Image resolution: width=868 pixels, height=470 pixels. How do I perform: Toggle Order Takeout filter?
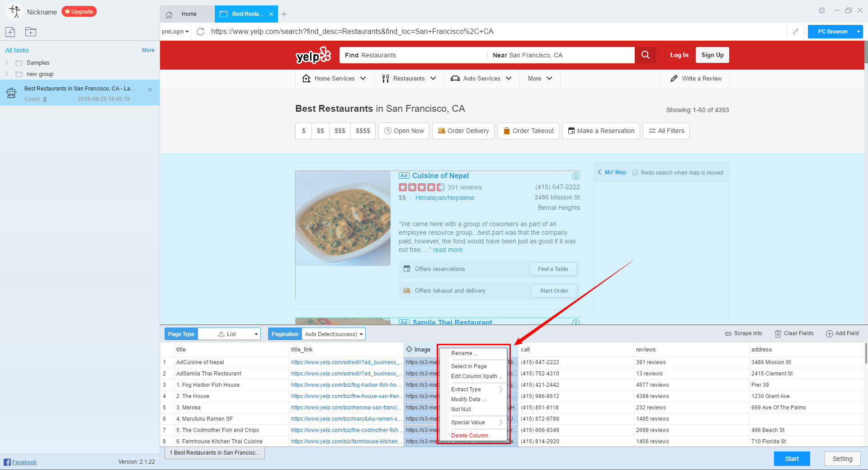click(528, 131)
